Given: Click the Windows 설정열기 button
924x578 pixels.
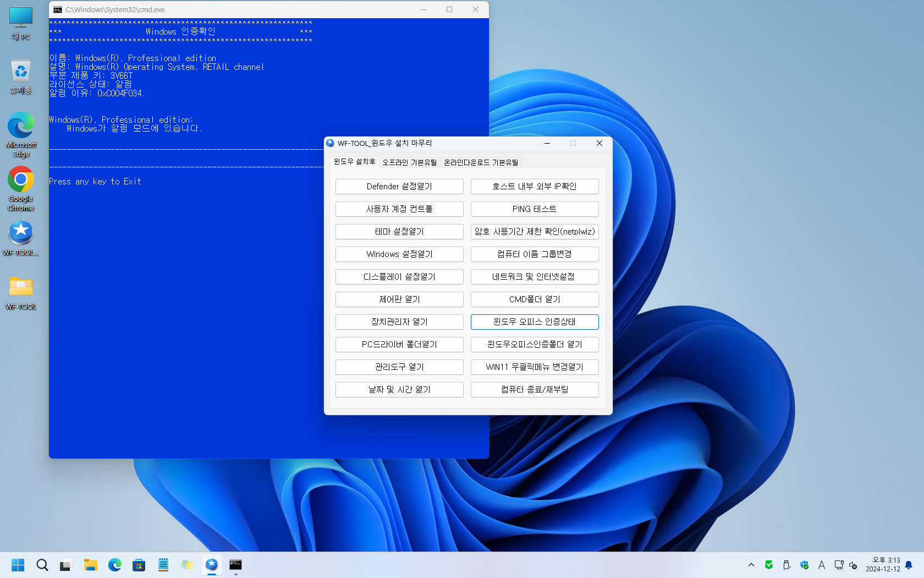Looking at the screenshot, I should tap(399, 254).
